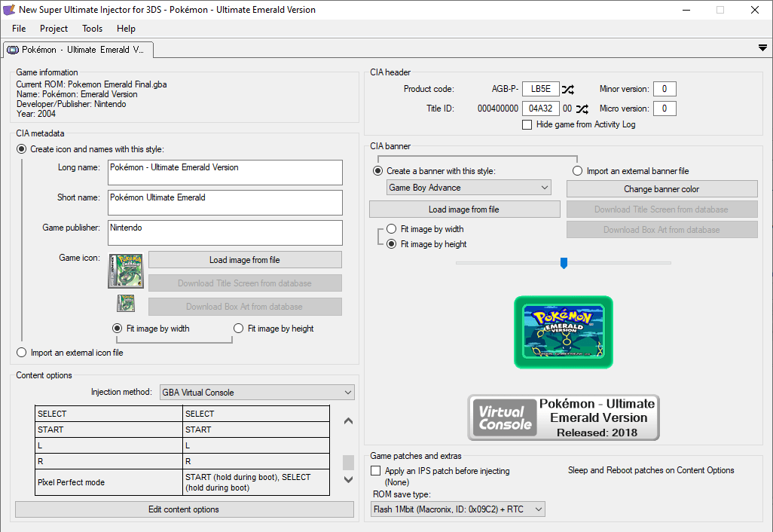Image resolution: width=773 pixels, height=532 pixels.
Task: Click 'Load image from file' for game icon
Action: (245, 260)
